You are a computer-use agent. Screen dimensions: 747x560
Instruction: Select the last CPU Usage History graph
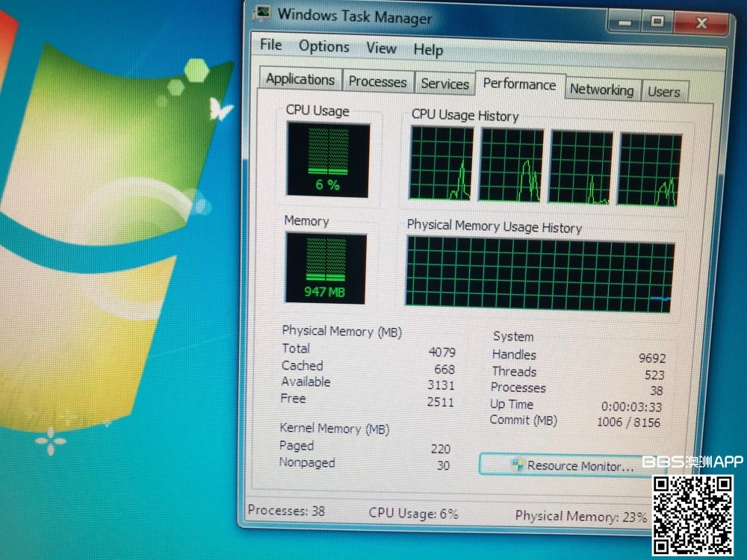coord(649,170)
